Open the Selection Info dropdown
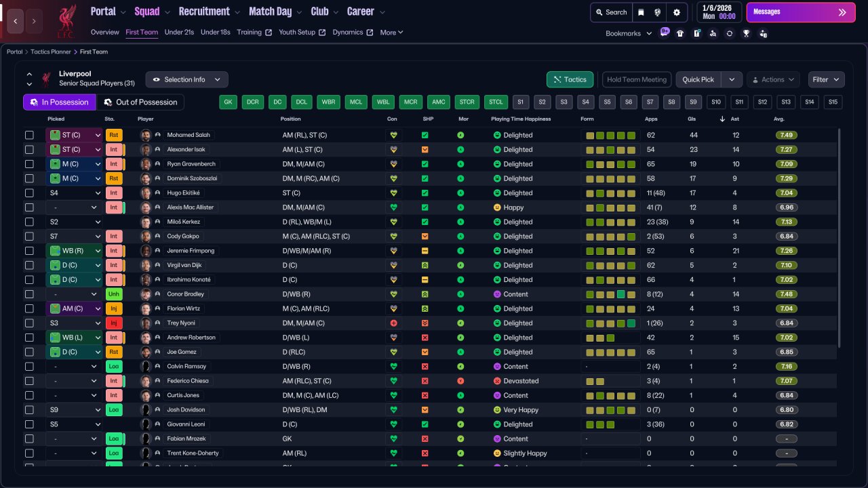The height and width of the screenshot is (488, 868). pyautogui.click(x=186, y=79)
